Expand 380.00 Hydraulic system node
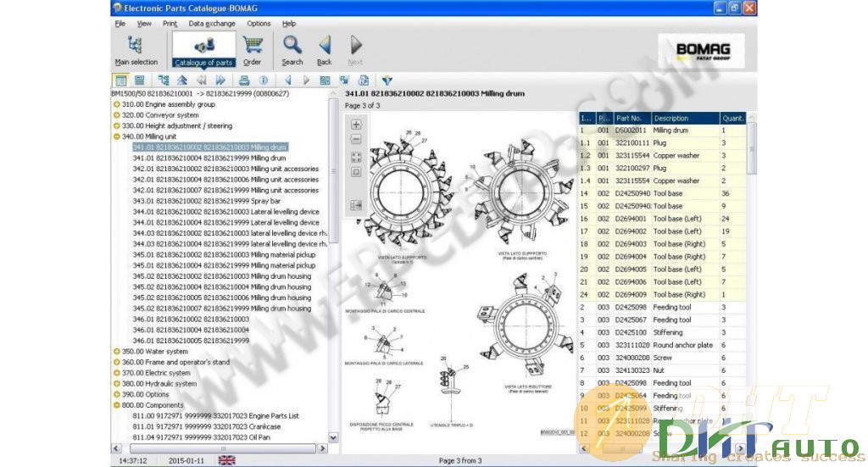This screenshot has height=467, width=868. pyautogui.click(x=117, y=383)
